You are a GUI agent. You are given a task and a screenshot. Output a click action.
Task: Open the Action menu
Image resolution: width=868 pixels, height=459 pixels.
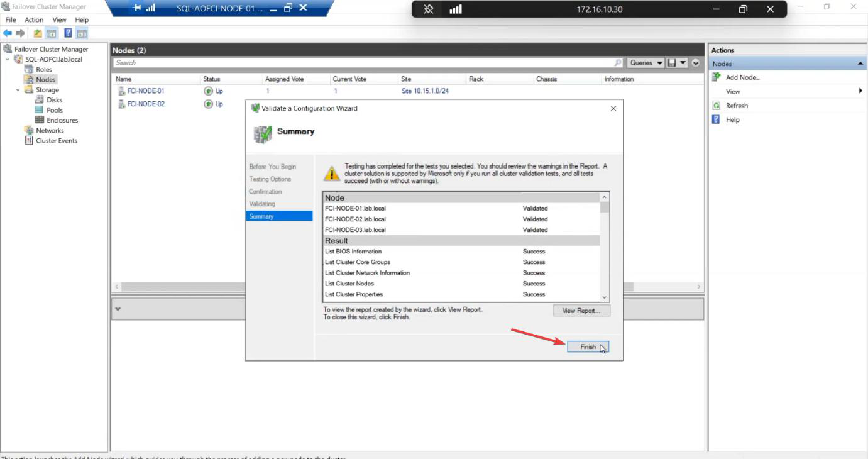pyautogui.click(x=34, y=20)
